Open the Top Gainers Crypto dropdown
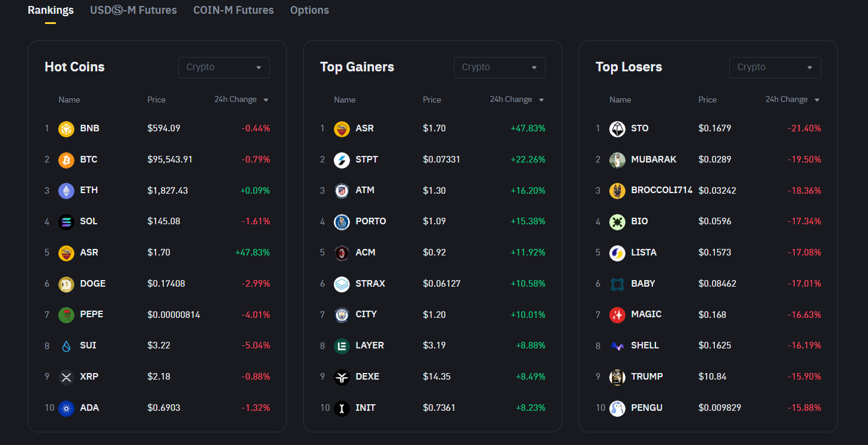 coord(499,68)
